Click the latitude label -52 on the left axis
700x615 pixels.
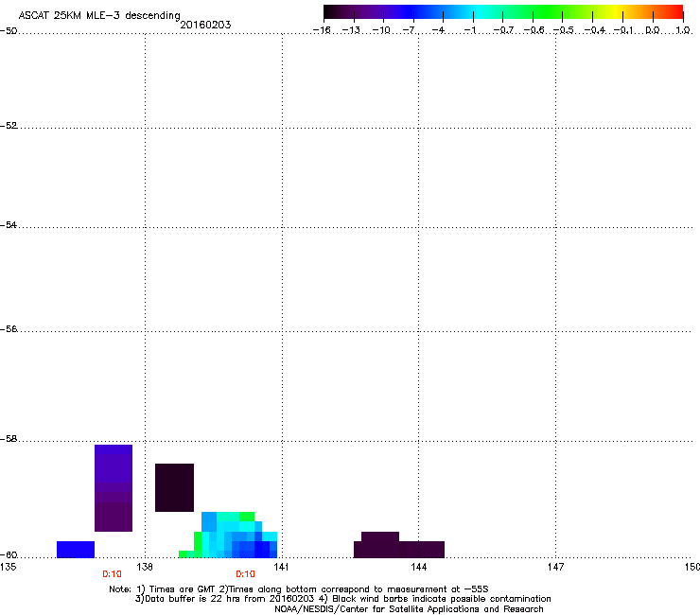tap(9, 126)
